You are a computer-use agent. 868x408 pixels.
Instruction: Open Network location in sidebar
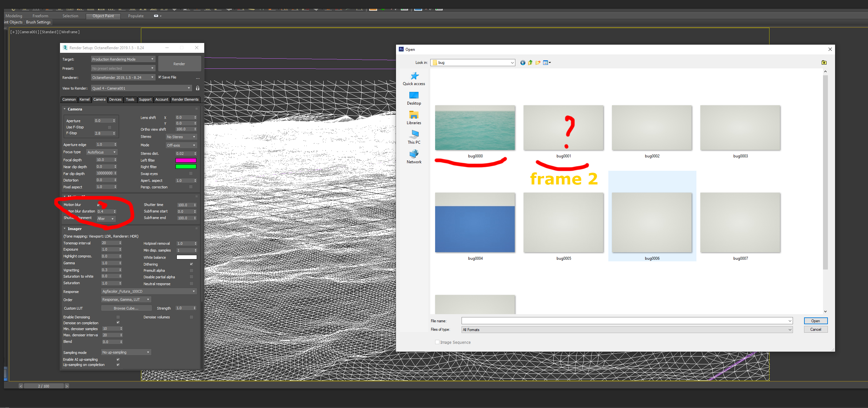[x=414, y=157]
